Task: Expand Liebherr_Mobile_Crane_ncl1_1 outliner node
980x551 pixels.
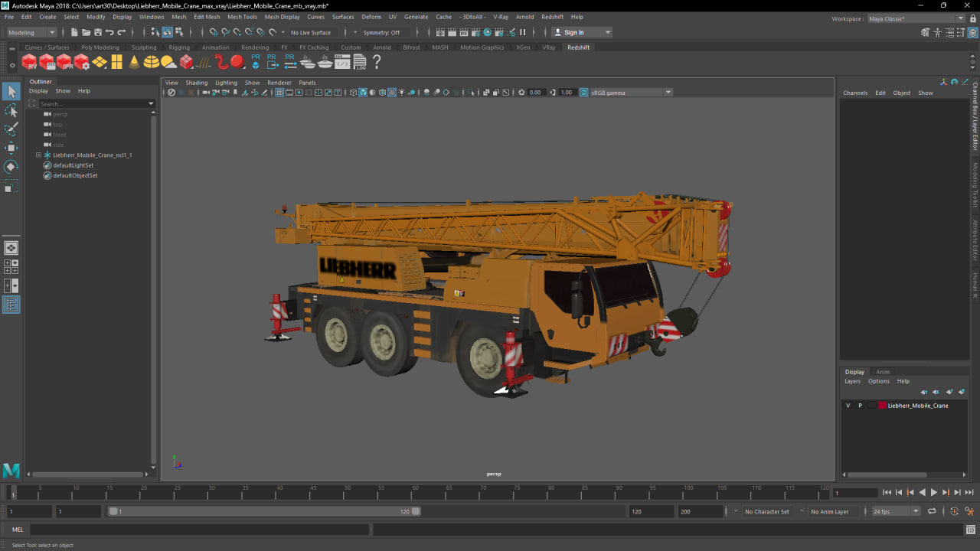Action: 38,155
